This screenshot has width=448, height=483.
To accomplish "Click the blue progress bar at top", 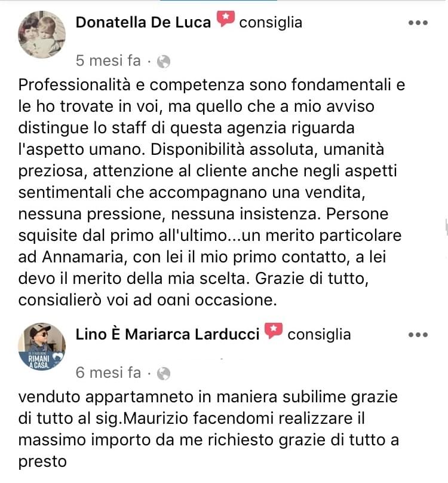I will point(218,1).
